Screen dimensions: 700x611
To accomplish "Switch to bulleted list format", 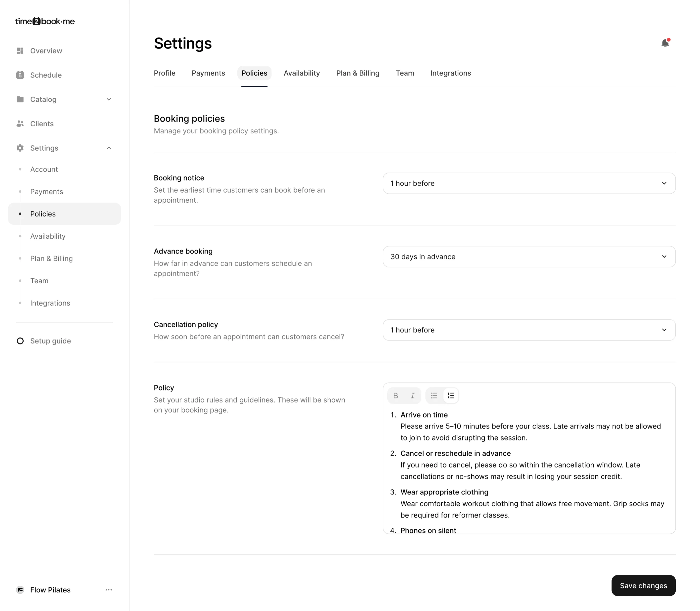I will [x=434, y=395].
